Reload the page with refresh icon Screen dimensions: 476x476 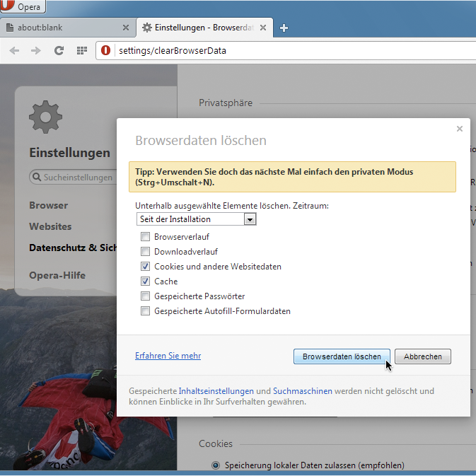(x=59, y=50)
